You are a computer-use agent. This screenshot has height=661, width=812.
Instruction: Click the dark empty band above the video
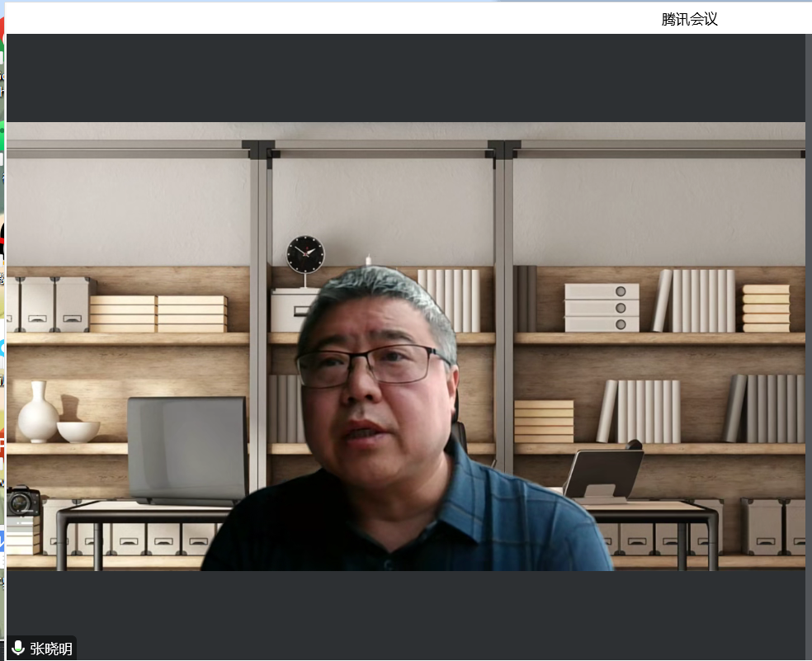404,78
